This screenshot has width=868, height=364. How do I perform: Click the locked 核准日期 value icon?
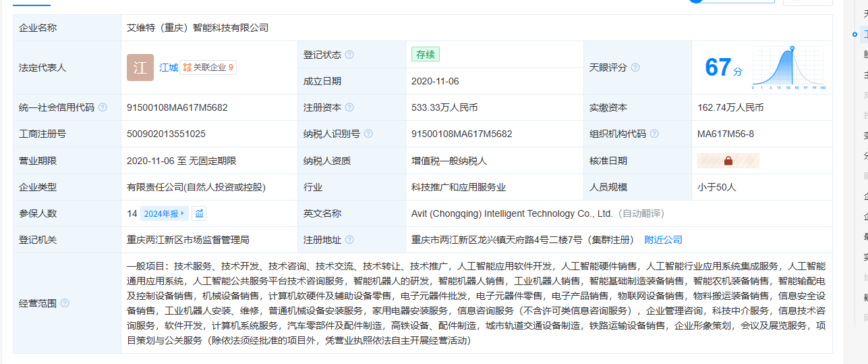point(728,161)
